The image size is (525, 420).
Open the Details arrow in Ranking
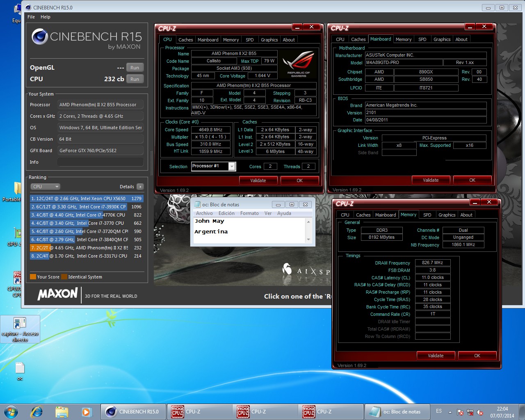(140, 187)
